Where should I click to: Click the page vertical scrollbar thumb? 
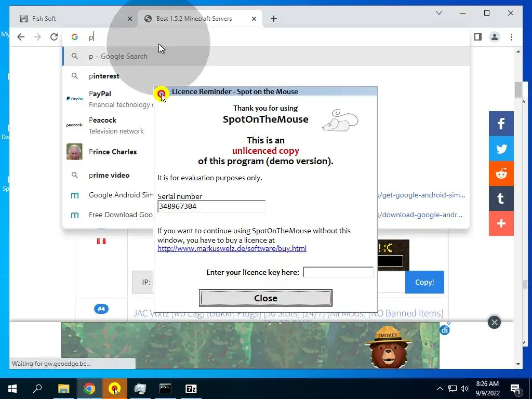(518, 89)
